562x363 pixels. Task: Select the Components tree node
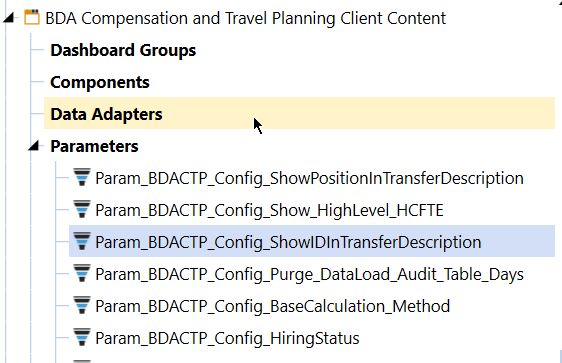[x=100, y=82]
